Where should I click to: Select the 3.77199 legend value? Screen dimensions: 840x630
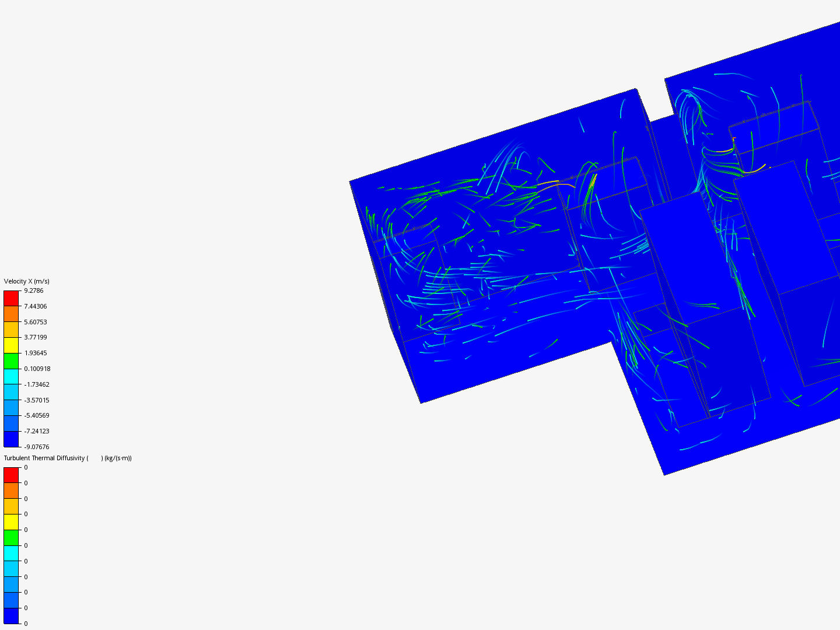point(36,337)
